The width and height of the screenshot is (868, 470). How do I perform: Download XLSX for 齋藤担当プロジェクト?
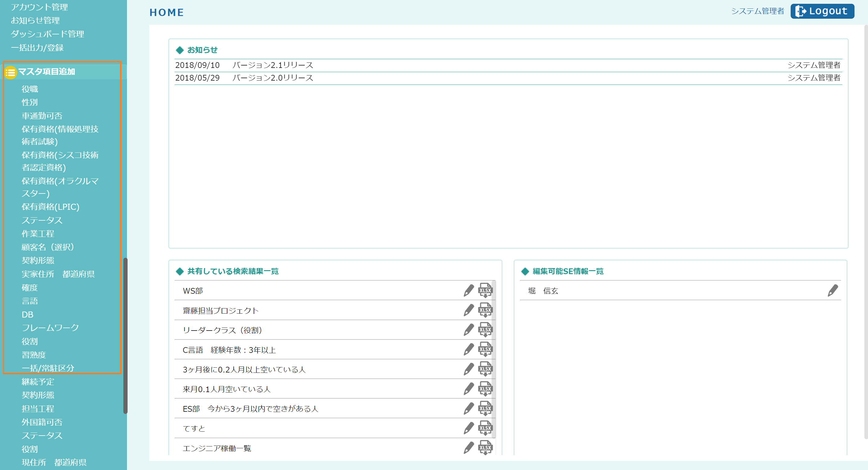[x=485, y=310]
